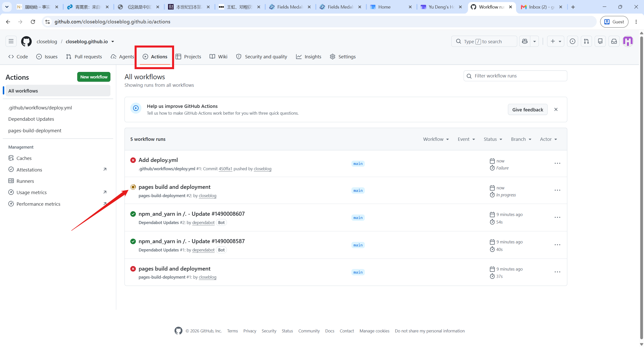Screen dimensions: 644x347
Task: Open the hamburger navigation menu
Action: (x=11, y=41)
